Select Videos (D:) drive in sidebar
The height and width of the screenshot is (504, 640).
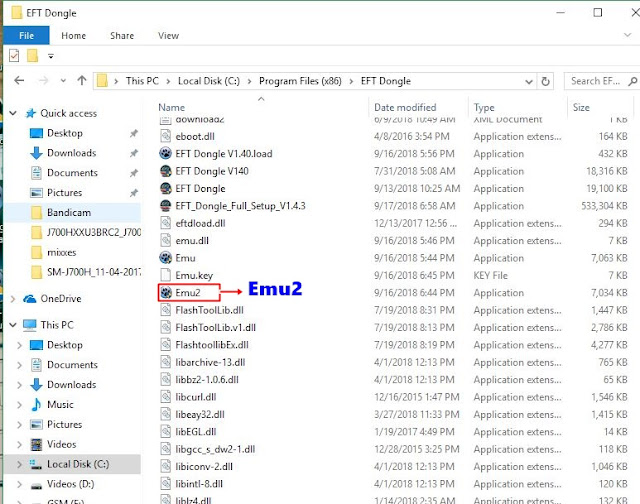coord(70,484)
